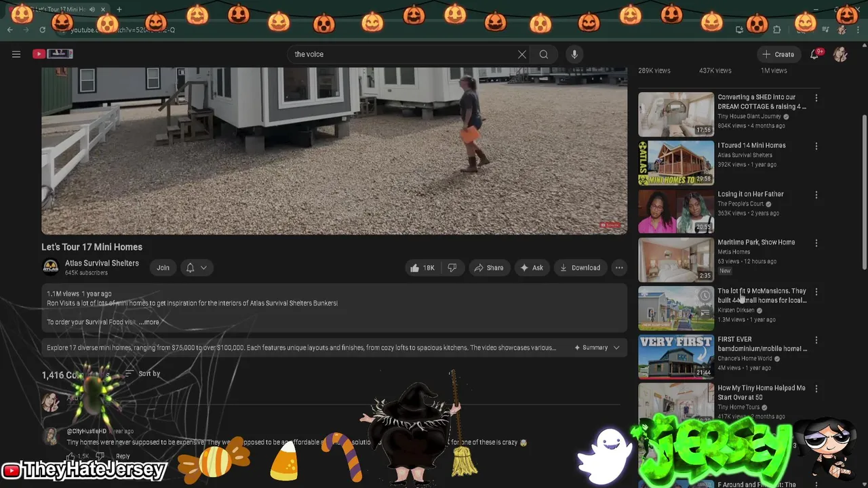The image size is (868, 488).
Task: Click the Create button
Action: coord(778,54)
